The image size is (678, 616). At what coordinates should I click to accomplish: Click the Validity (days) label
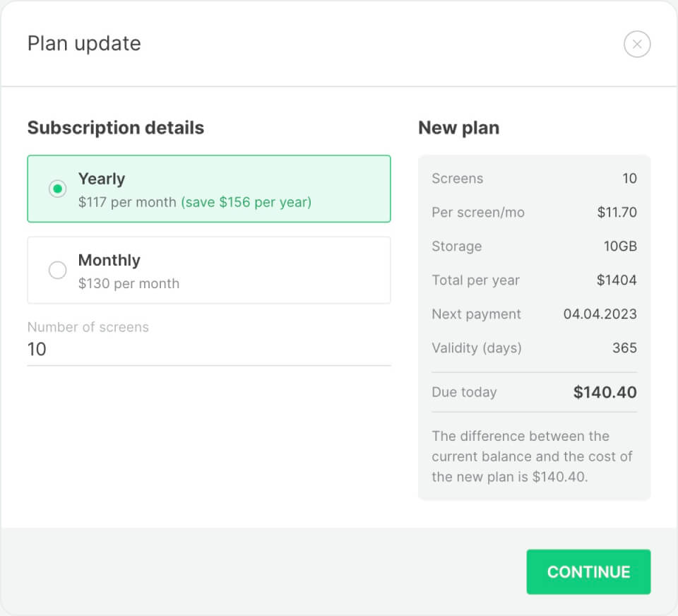tap(477, 348)
